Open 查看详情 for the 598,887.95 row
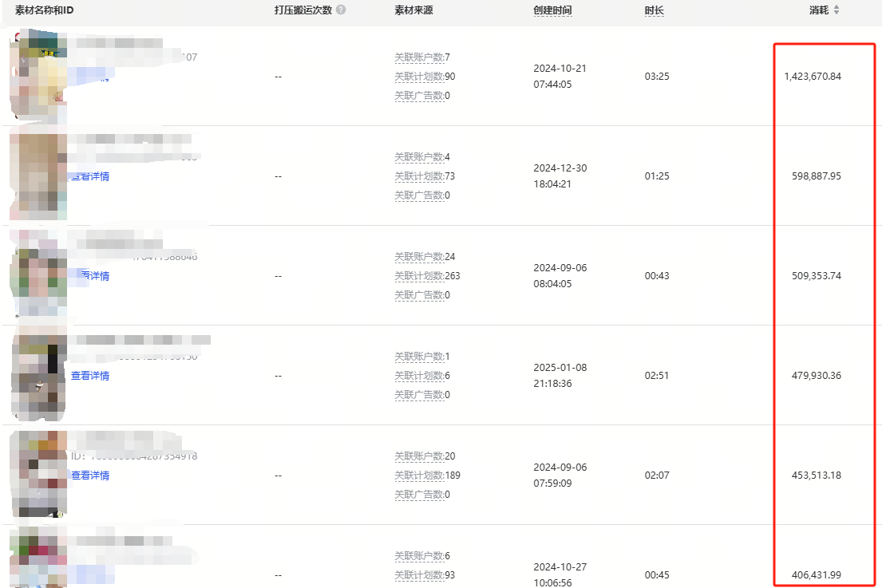 pos(89,176)
